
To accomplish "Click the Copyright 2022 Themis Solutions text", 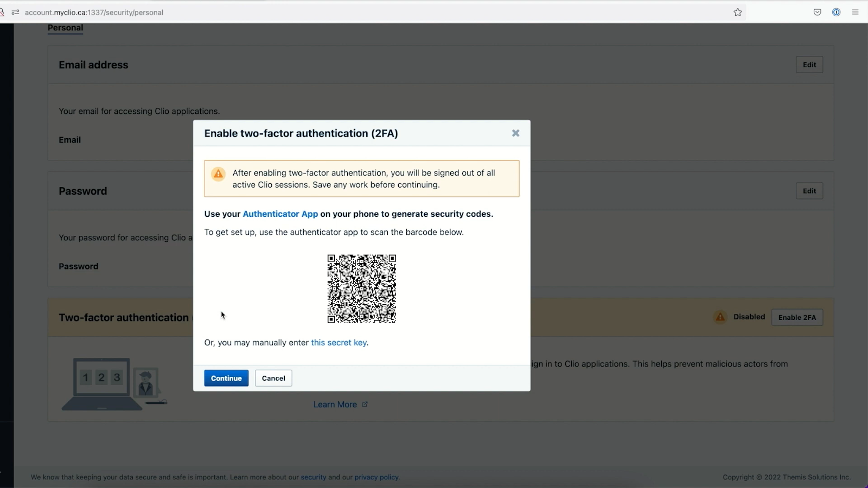I will click(x=787, y=477).
